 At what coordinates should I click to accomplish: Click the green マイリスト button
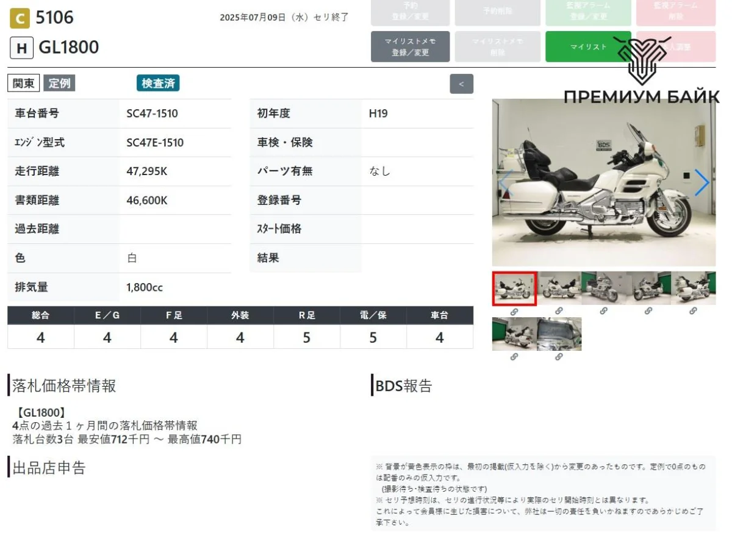tap(588, 47)
